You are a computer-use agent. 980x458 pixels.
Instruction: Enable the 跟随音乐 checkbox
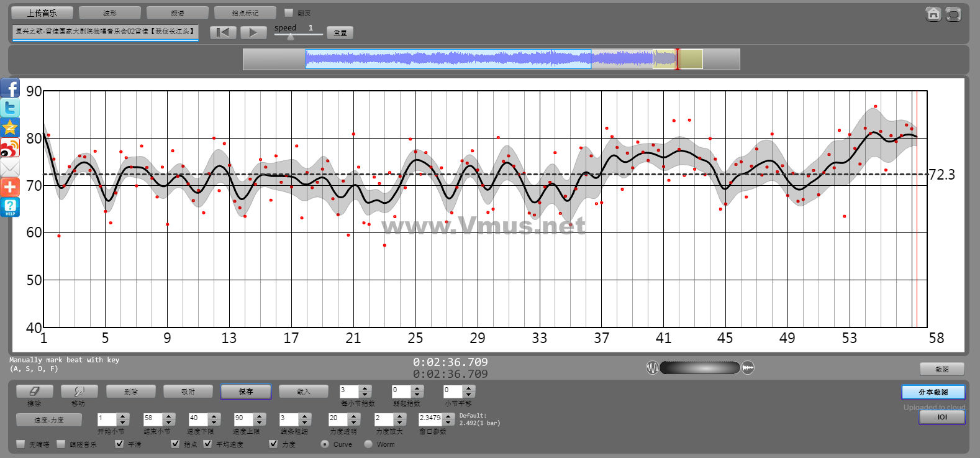coord(61,444)
